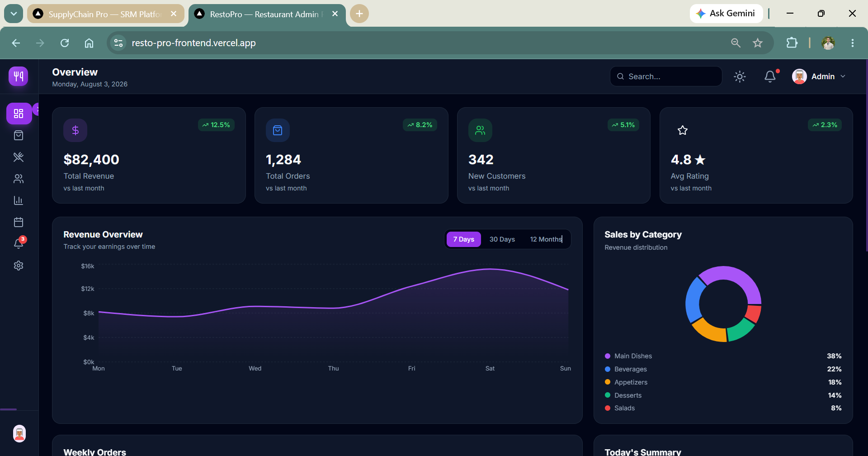The image size is (868, 456).
Task: Select the 7 Days range toggle
Action: coord(464,239)
